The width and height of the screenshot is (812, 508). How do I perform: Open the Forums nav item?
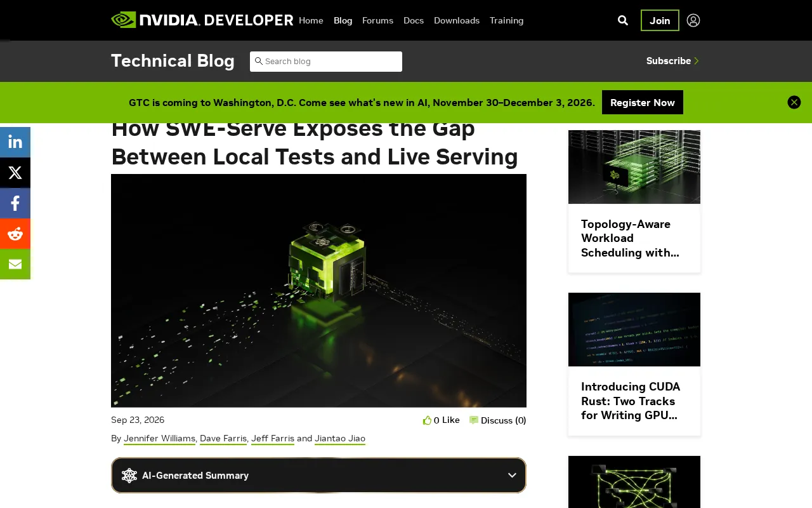(x=377, y=20)
